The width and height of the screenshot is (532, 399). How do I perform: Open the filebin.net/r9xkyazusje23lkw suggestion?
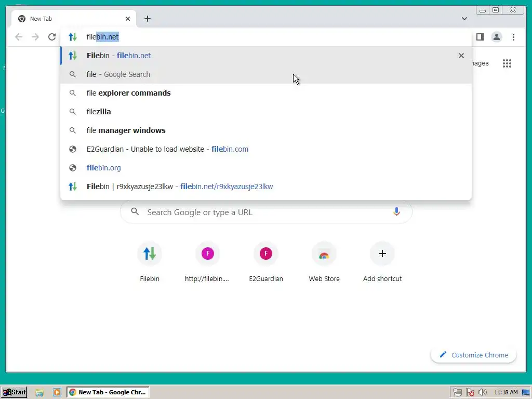coord(266,186)
